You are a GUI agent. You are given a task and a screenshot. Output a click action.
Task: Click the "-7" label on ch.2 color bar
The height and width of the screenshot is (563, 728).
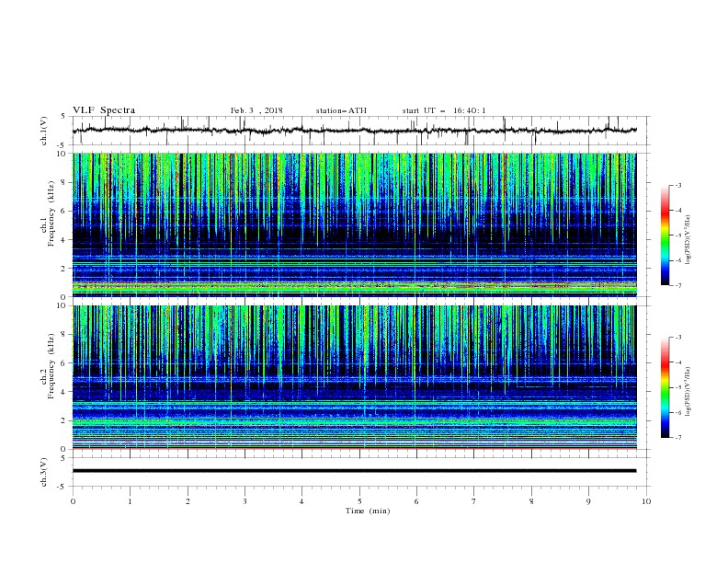coord(678,437)
